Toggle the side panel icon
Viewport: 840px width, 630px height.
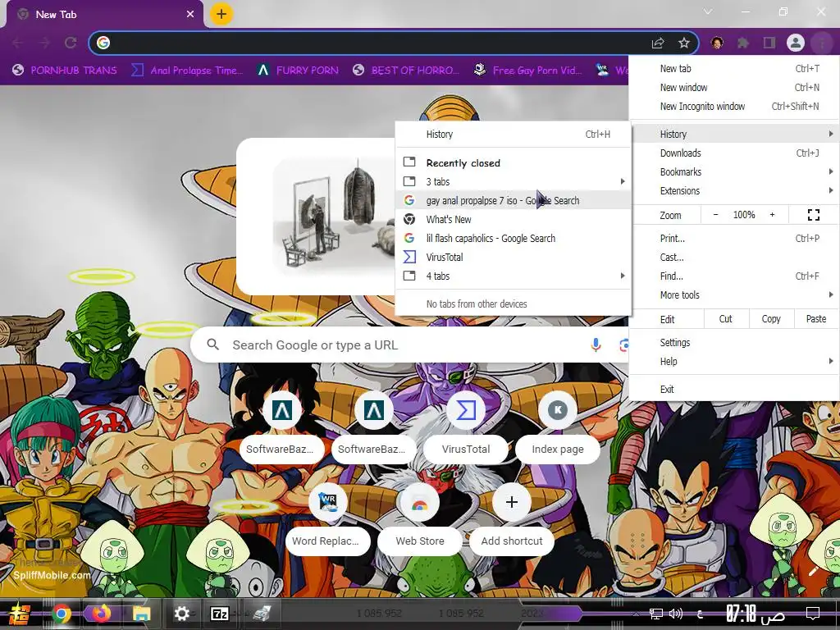[769, 43]
